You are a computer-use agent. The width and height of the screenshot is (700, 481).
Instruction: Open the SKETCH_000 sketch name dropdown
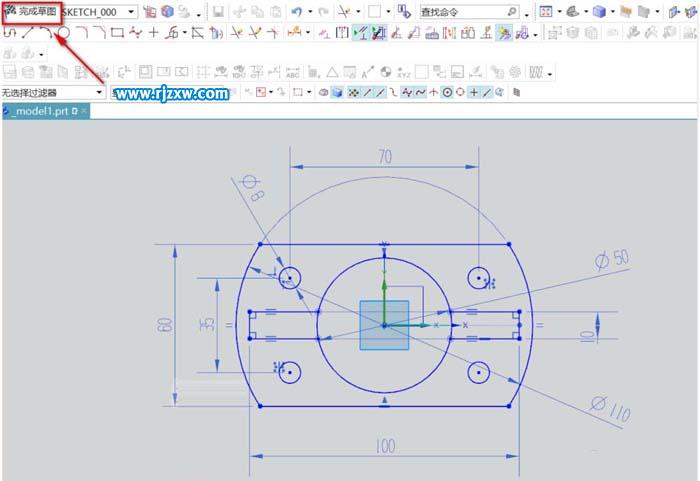coord(131,12)
